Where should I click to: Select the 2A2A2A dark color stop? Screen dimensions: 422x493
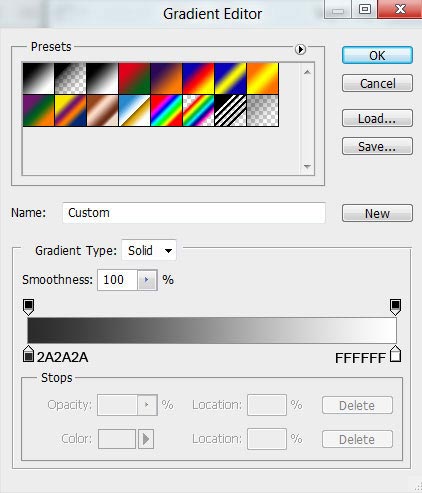(x=28, y=354)
